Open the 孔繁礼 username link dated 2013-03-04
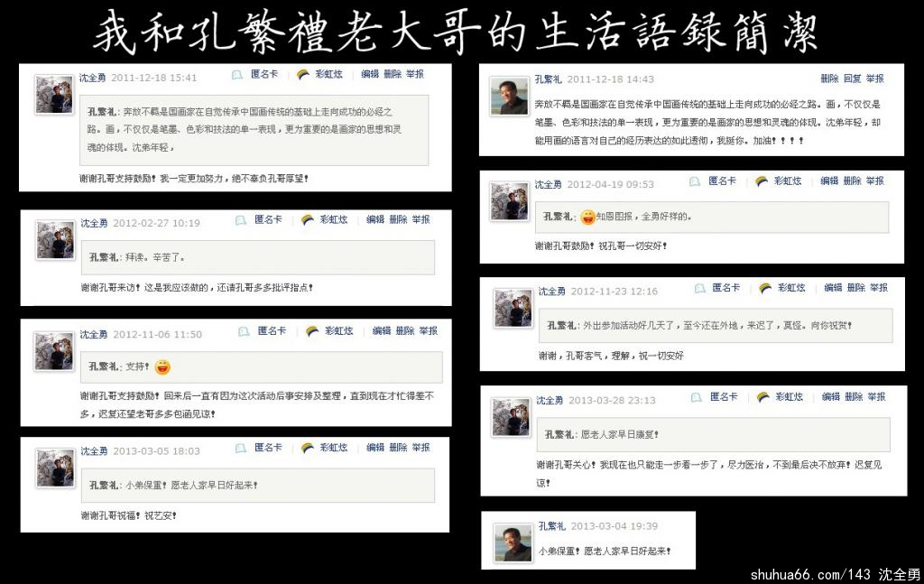Screen dimensions: 924x584 (551, 526)
